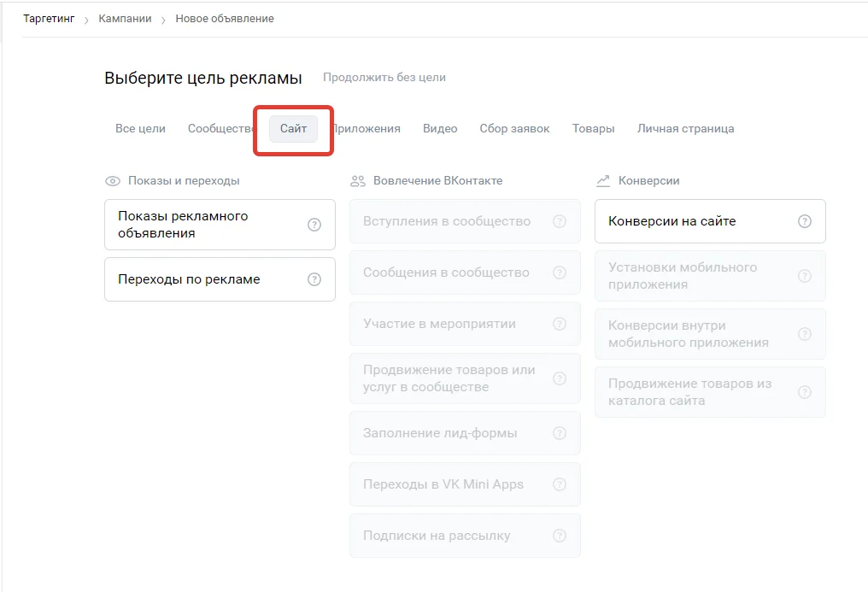Open help icon for Показы рекламного объявления
Image resolution: width=868 pixels, height=592 pixels.
[314, 225]
